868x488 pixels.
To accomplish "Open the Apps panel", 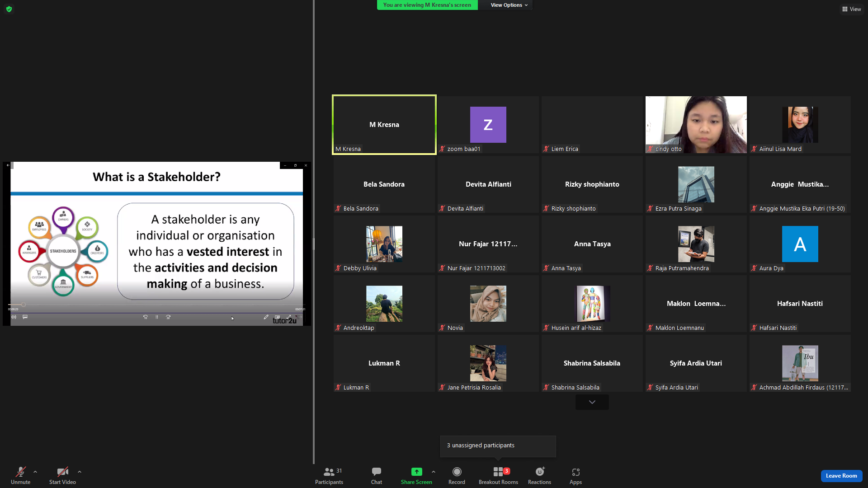I will tap(576, 476).
